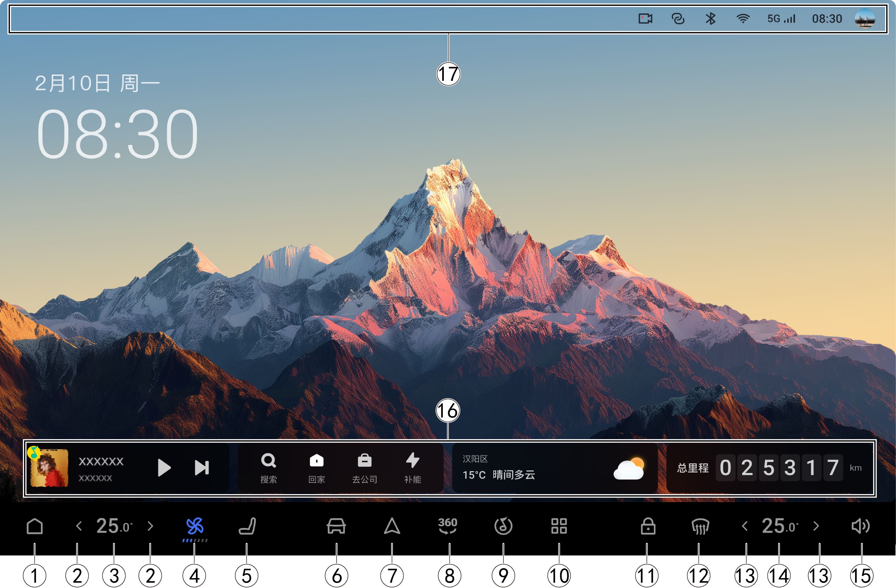Screen dimensions: 896x588
Task: Skip to next song
Action: pos(202,468)
